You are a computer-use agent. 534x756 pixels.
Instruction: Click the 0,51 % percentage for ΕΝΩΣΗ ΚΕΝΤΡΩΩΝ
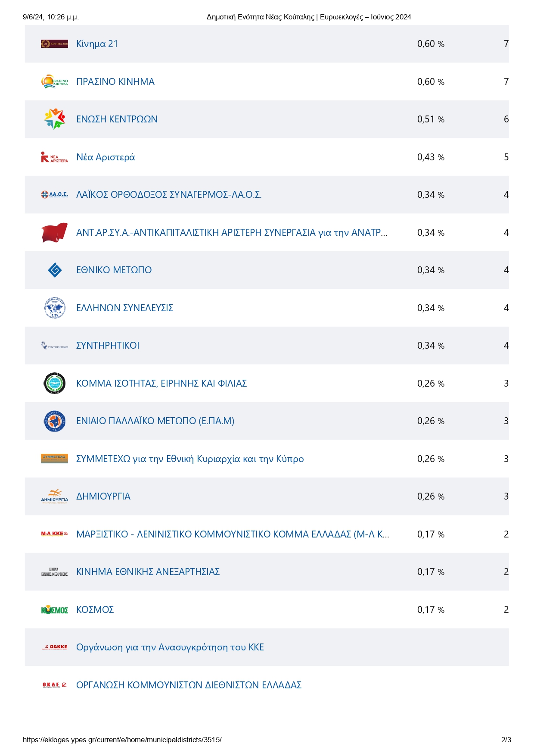tap(431, 119)
